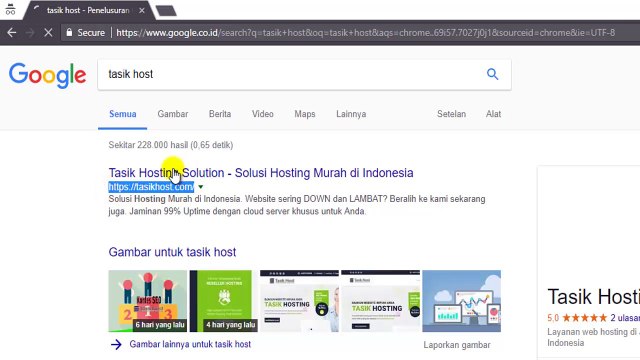Click the blue search magnifier icon
The width and height of the screenshot is (640, 360).
[x=492, y=74]
